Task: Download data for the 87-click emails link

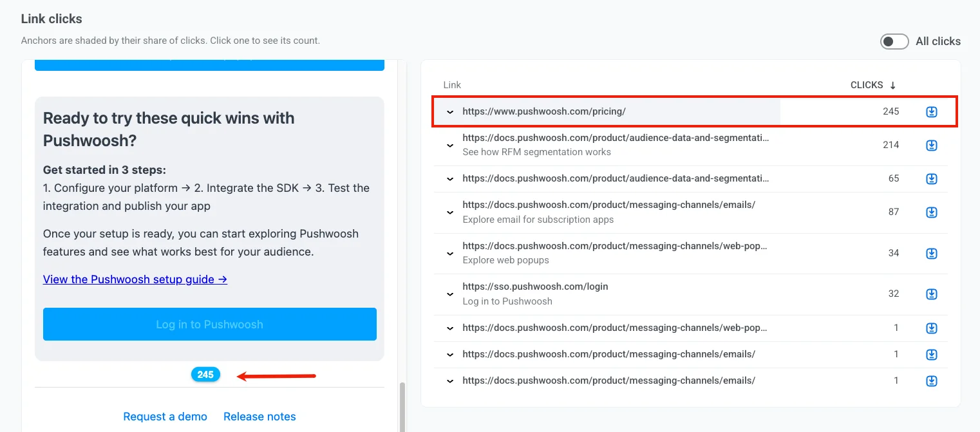Action: tap(931, 212)
